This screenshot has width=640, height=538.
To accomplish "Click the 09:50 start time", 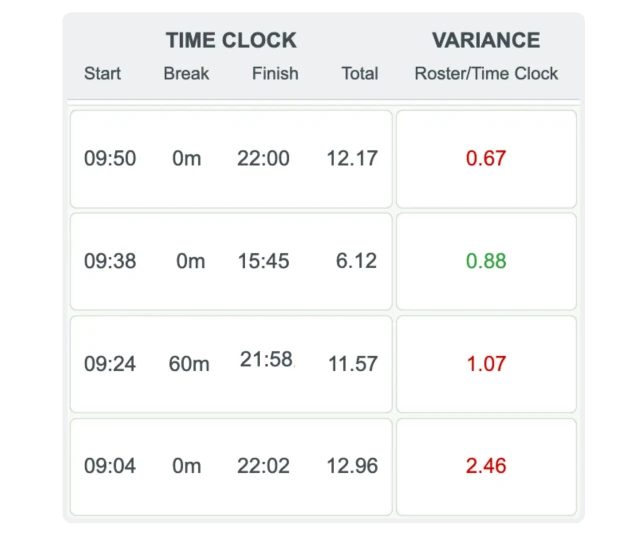I will tap(110, 159).
